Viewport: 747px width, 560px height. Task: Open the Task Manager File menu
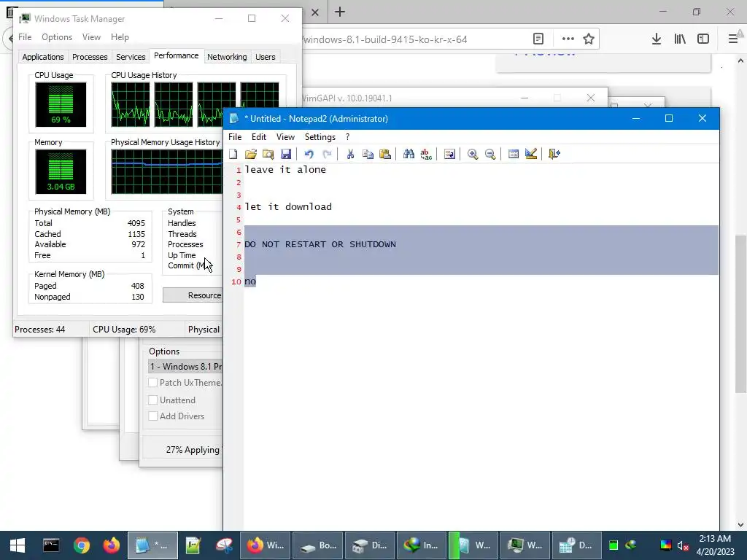[25, 37]
